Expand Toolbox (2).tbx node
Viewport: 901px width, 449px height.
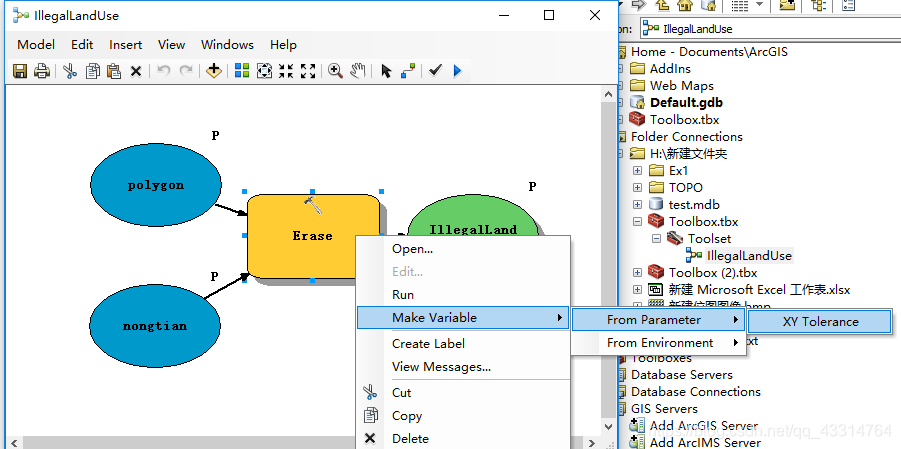pos(637,273)
